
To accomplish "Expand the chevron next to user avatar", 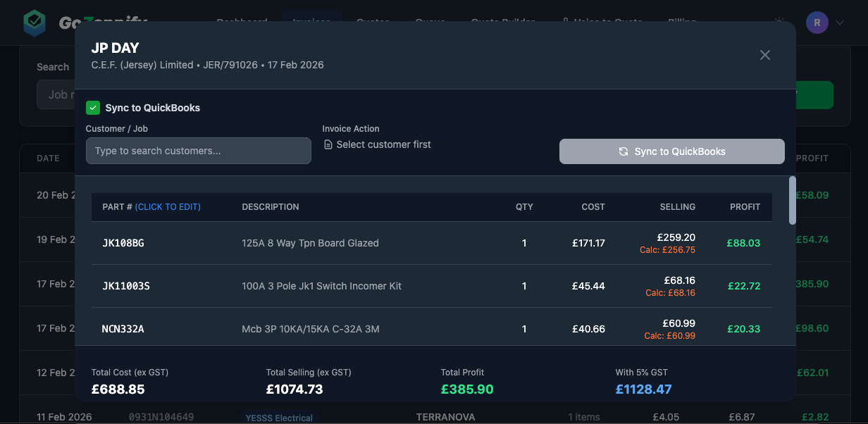I will pyautogui.click(x=840, y=23).
